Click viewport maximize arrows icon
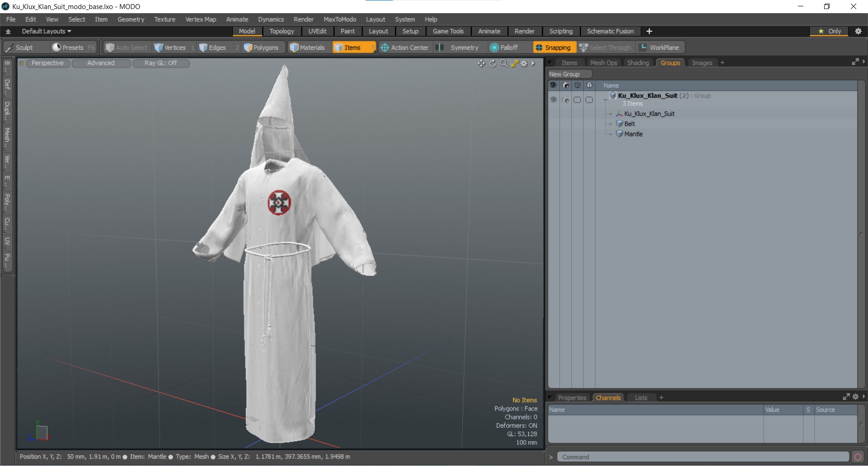Viewport: 868px width, 466px height. [514, 63]
